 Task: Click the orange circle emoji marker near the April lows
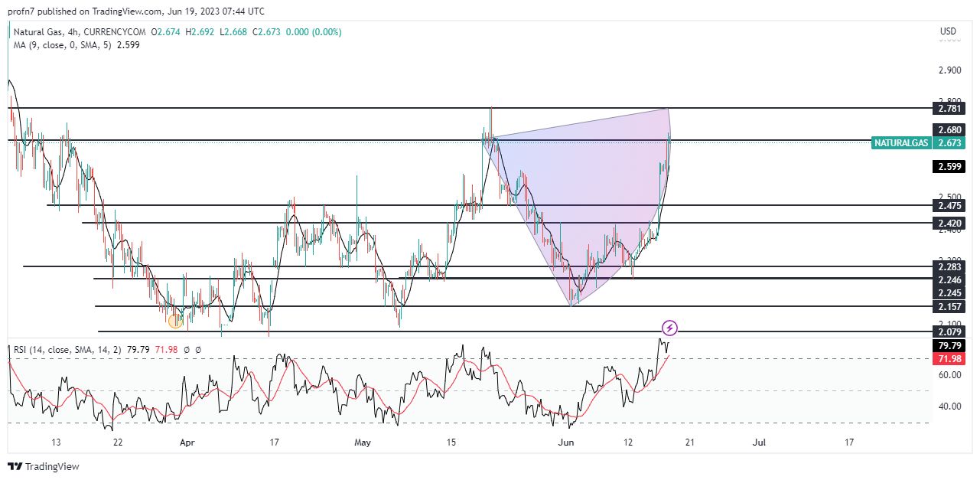[176, 322]
